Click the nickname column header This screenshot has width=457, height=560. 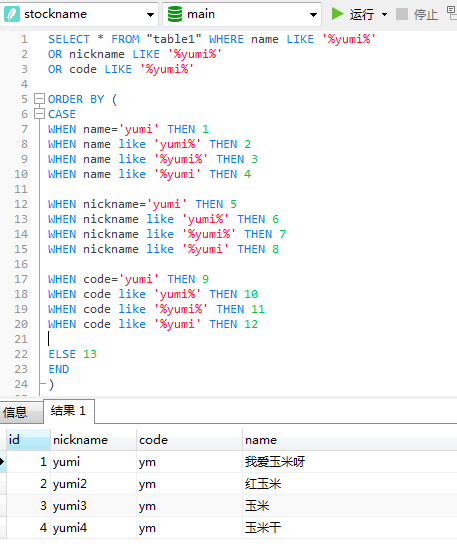click(x=93, y=440)
